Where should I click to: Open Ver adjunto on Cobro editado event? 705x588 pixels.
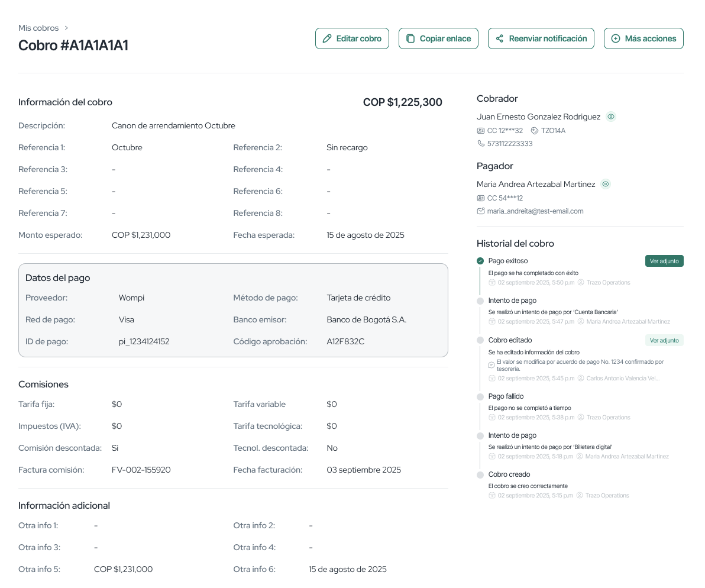[664, 340]
